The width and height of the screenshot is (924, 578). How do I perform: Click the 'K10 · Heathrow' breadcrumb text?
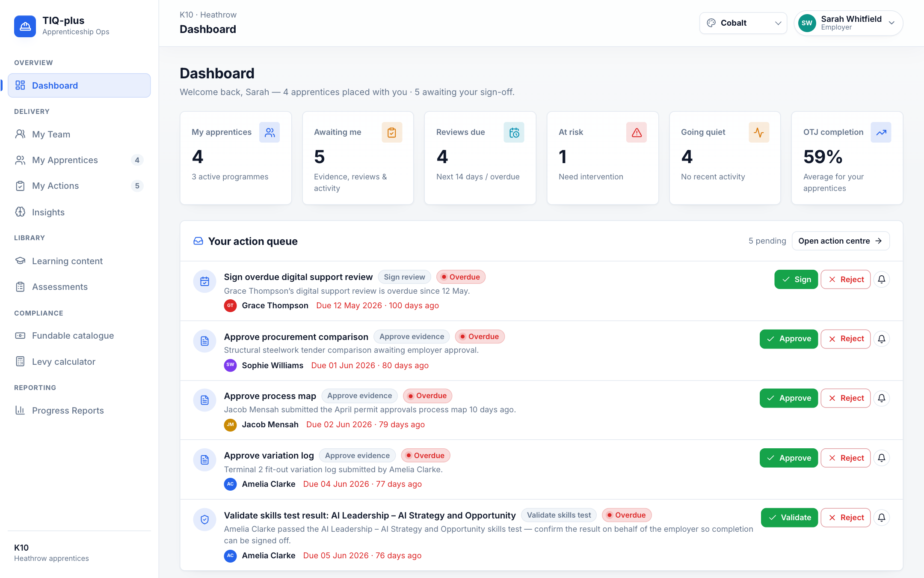click(x=208, y=15)
